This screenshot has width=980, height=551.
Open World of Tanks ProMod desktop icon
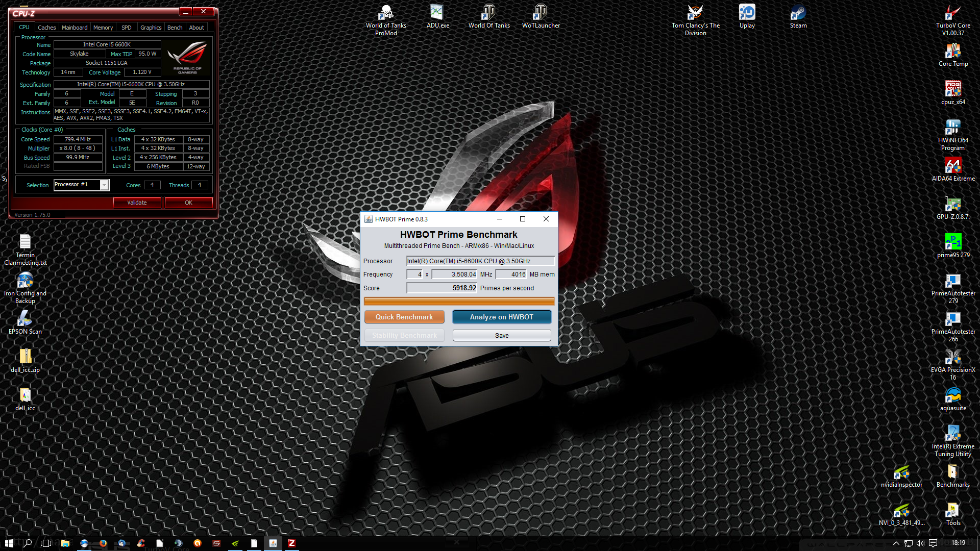tap(386, 20)
